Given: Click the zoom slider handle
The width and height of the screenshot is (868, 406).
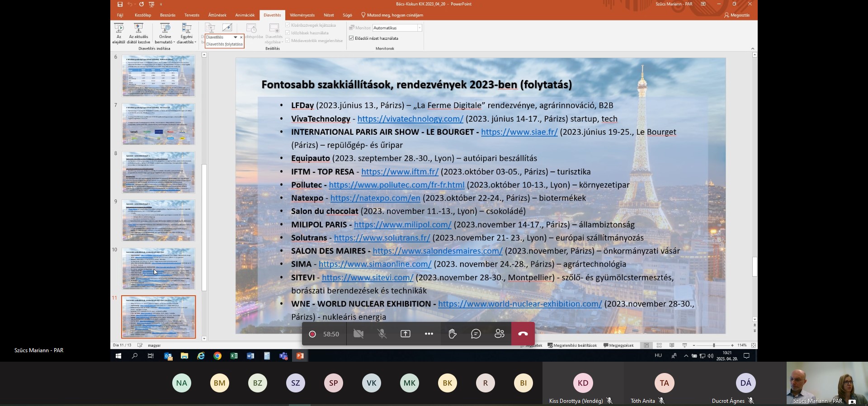Looking at the screenshot, I should tap(714, 345).
